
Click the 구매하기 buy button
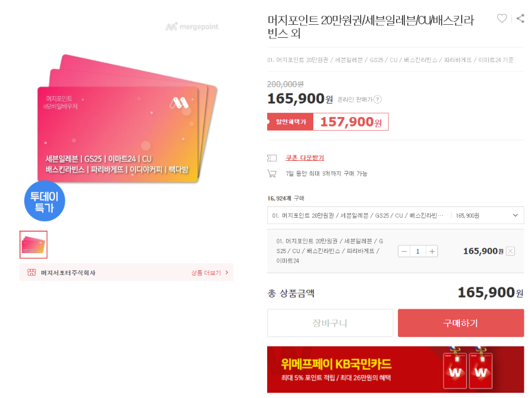[460, 323]
